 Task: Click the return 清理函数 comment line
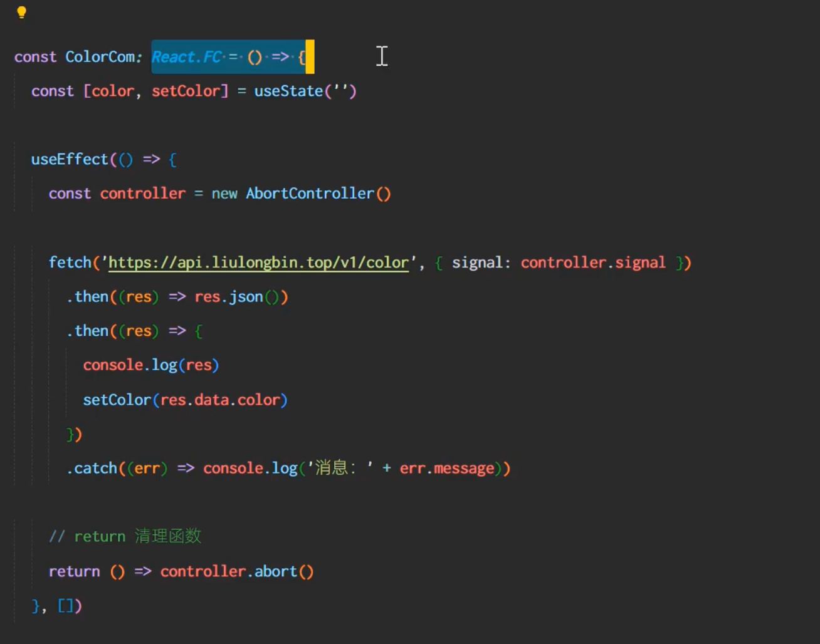(125, 537)
